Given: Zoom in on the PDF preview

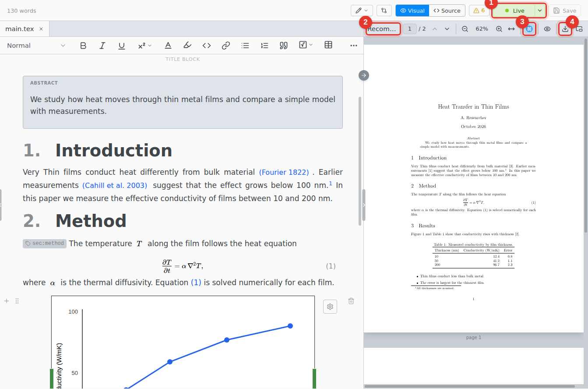Looking at the screenshot, I should click(499, 29).
